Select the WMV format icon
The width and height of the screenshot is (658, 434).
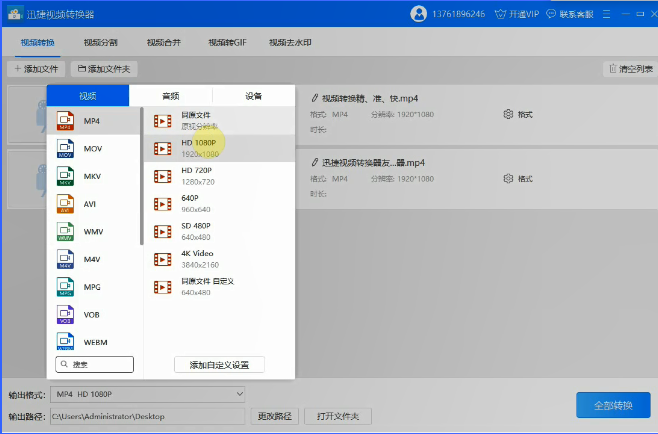pyautogui.click(x=65, y=232)
